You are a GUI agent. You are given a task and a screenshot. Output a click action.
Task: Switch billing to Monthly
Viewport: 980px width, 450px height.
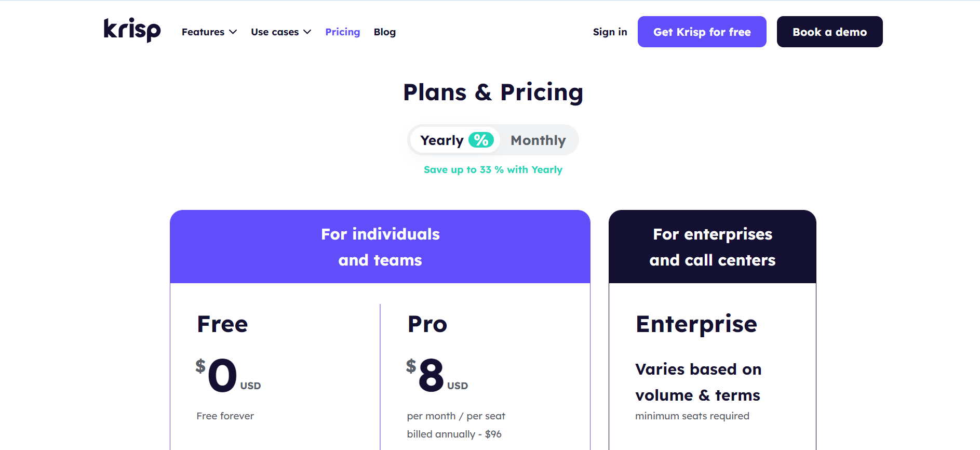(x=538, y=140)
